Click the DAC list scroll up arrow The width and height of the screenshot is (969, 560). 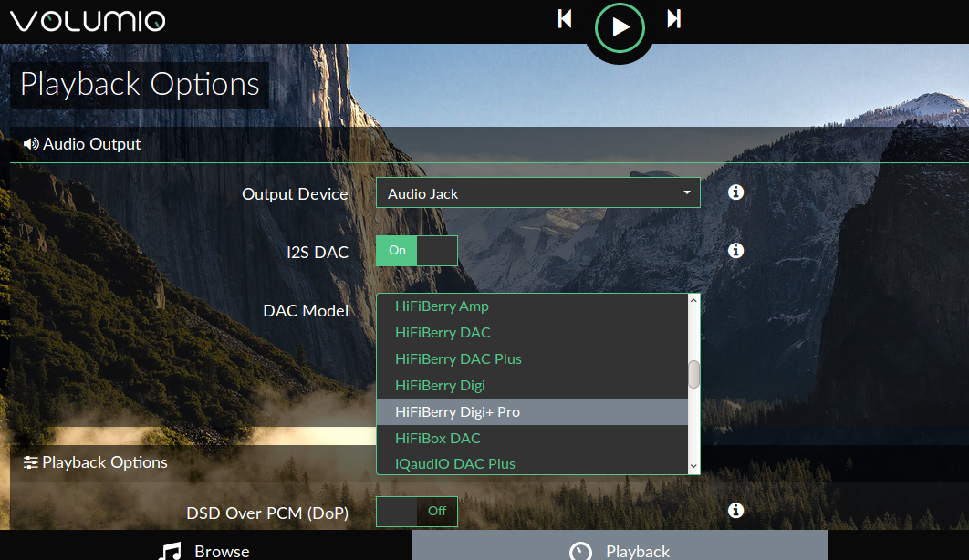(x=693, y=301)
